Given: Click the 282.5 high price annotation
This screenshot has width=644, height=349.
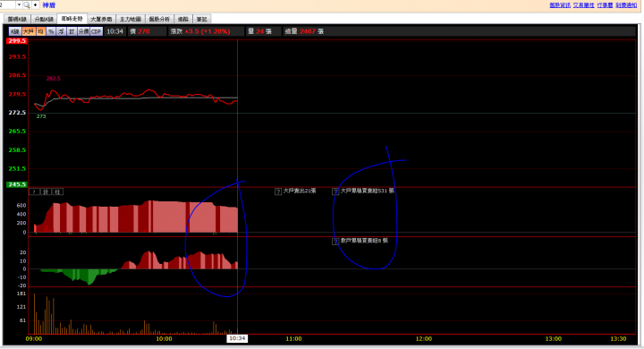Looking at the screenshot, I should tap(54, 79).
